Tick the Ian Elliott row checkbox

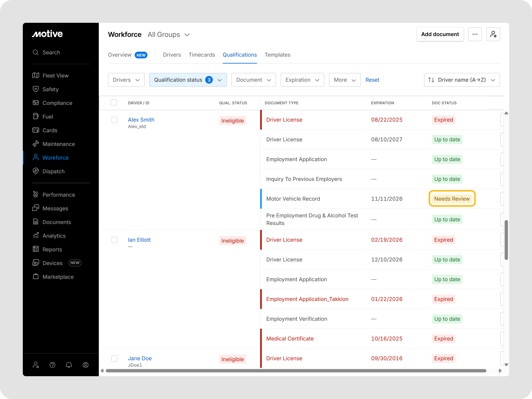(x=114, y=240)
